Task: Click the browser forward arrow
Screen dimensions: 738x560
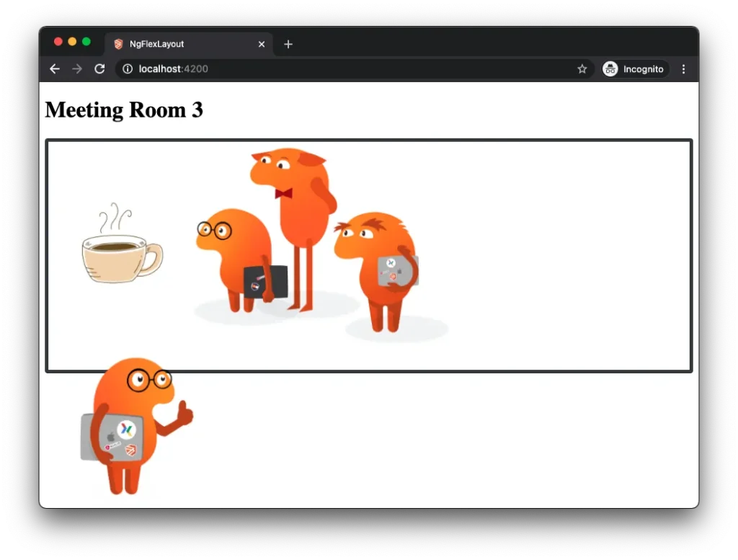Action: [77, 69]
